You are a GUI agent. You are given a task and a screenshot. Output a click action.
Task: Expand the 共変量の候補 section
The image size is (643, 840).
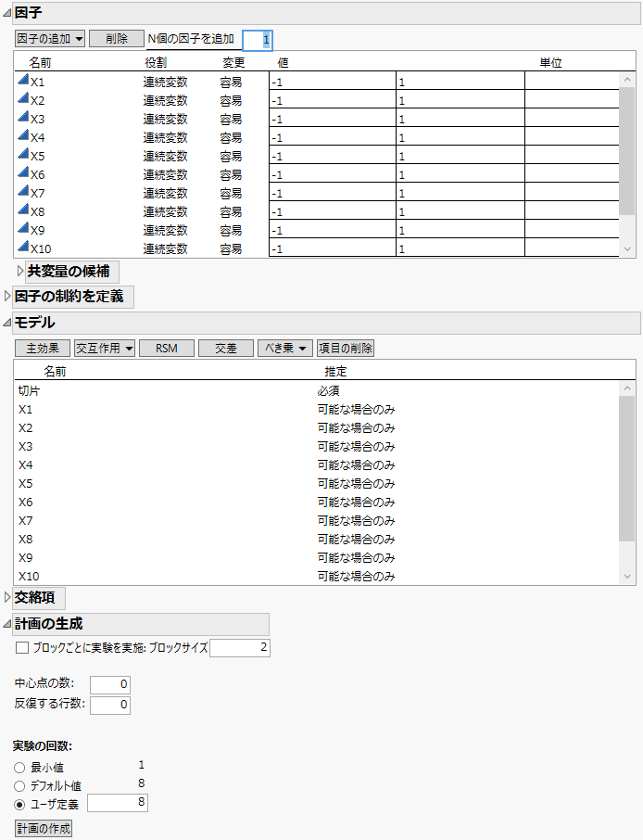20,271
